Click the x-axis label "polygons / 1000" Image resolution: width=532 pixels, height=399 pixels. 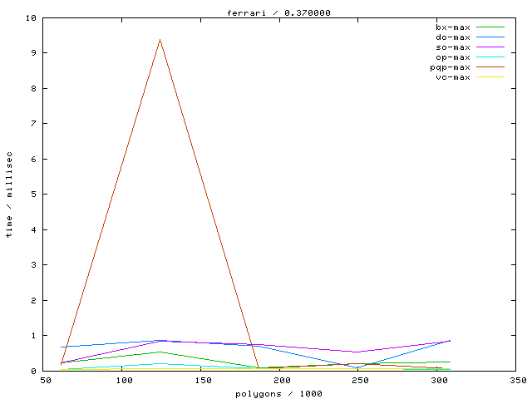coord(278,392)
